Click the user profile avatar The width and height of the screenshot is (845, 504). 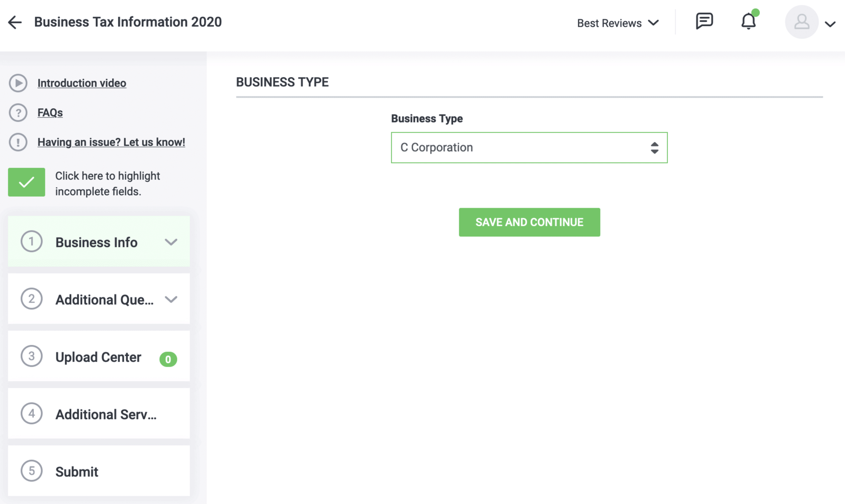tap(801, 22)
